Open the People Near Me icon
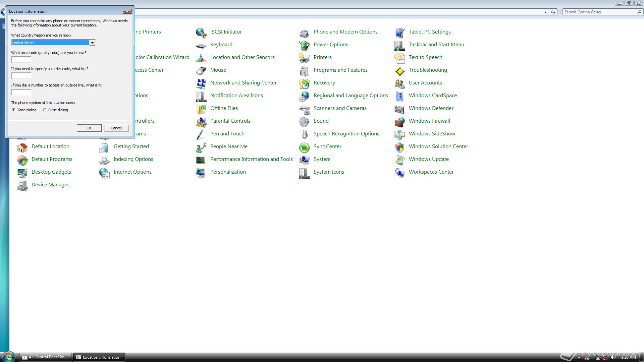644x362 pixels. (201, 147)
